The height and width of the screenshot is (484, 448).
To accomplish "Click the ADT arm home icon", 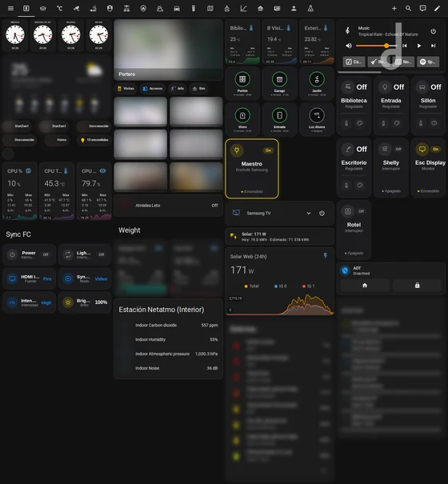I will click(x=365, y=286).
